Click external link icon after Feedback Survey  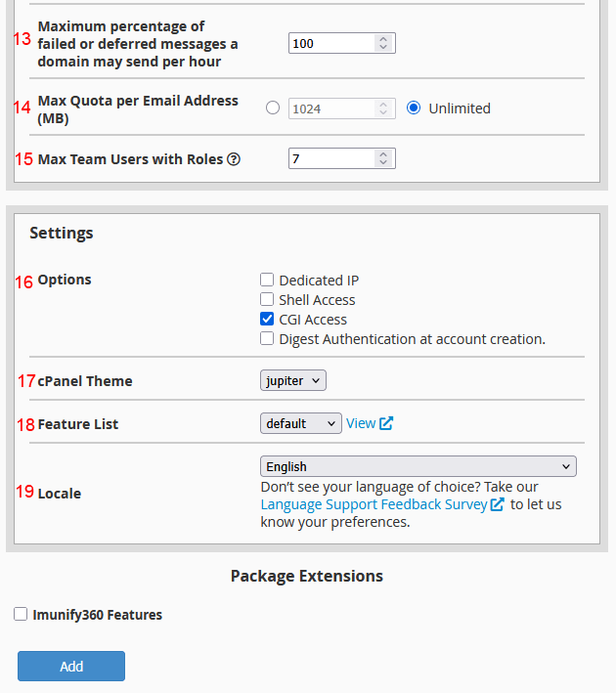click(498, 504)
